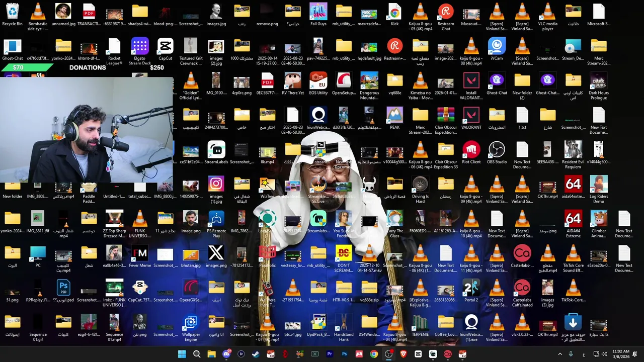
Task: Select the aida64extre... installer file icon
Action: (573, 188)
